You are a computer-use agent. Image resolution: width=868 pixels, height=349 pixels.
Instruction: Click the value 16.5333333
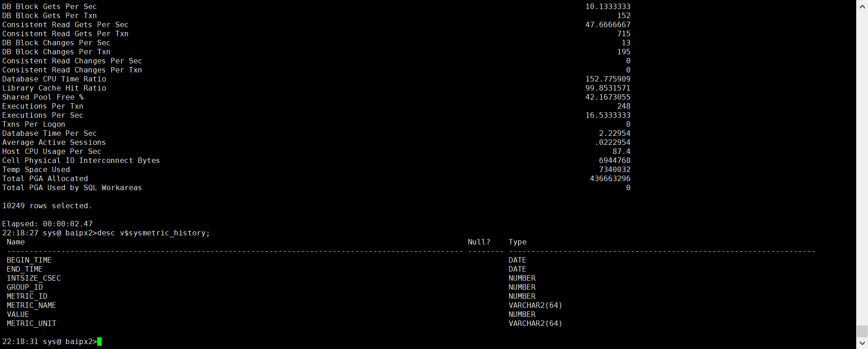click(608, 115)
